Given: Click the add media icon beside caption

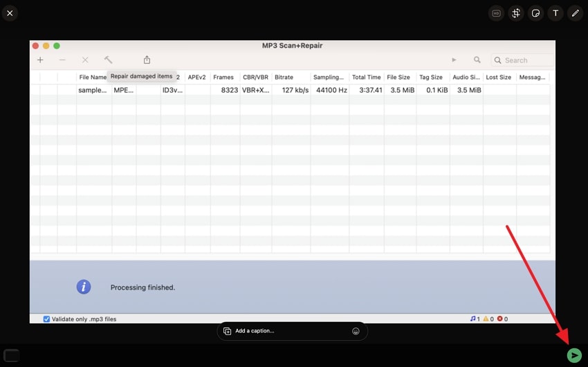Looking at the screenshot, I should [227, 331].
